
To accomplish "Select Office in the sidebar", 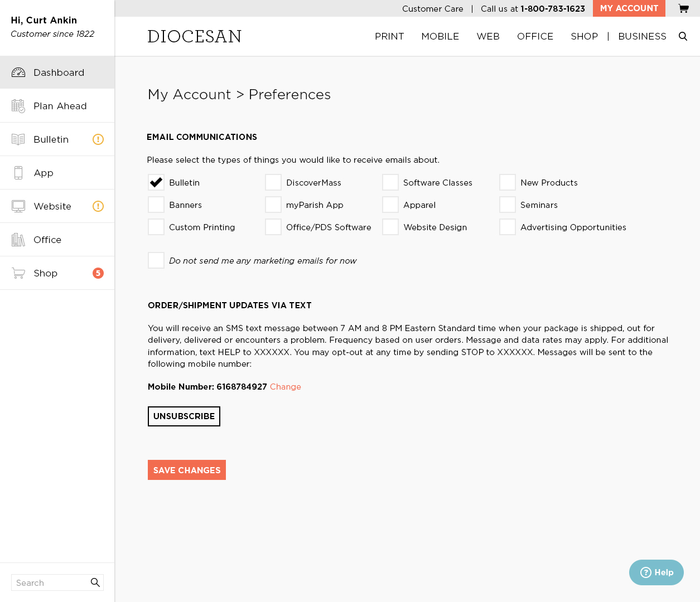I will click(x=47, y=240).
